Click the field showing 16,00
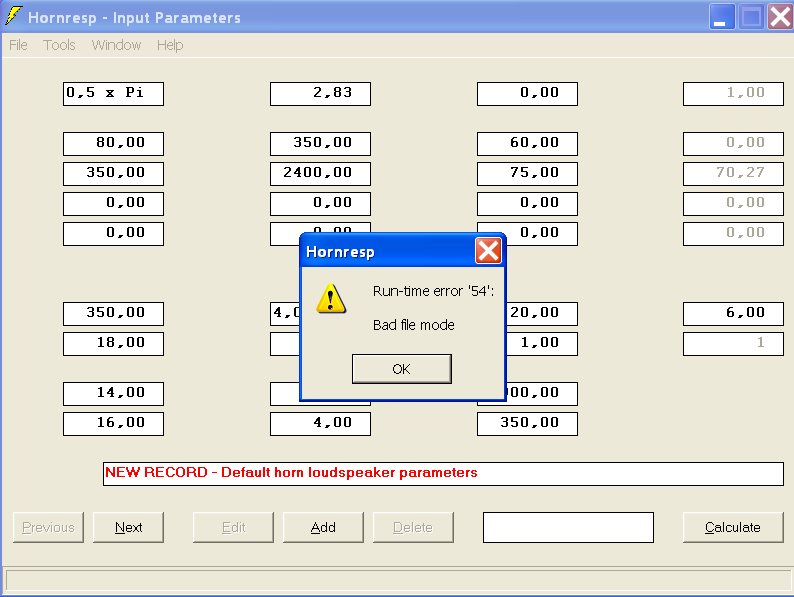 point(113,424)
